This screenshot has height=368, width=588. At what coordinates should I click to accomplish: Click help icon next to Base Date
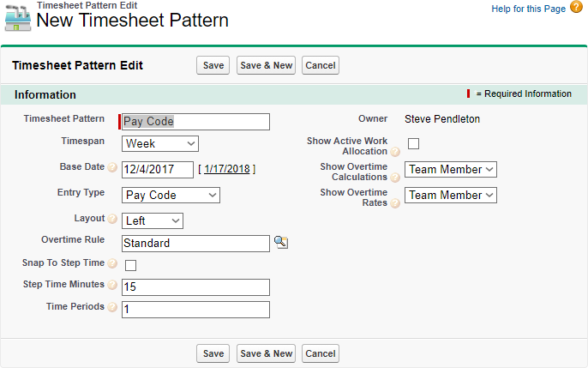click(112, 167)
